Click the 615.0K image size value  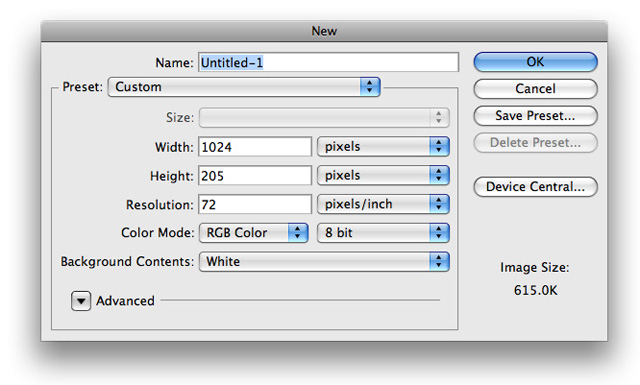click(x=536, y=290)
